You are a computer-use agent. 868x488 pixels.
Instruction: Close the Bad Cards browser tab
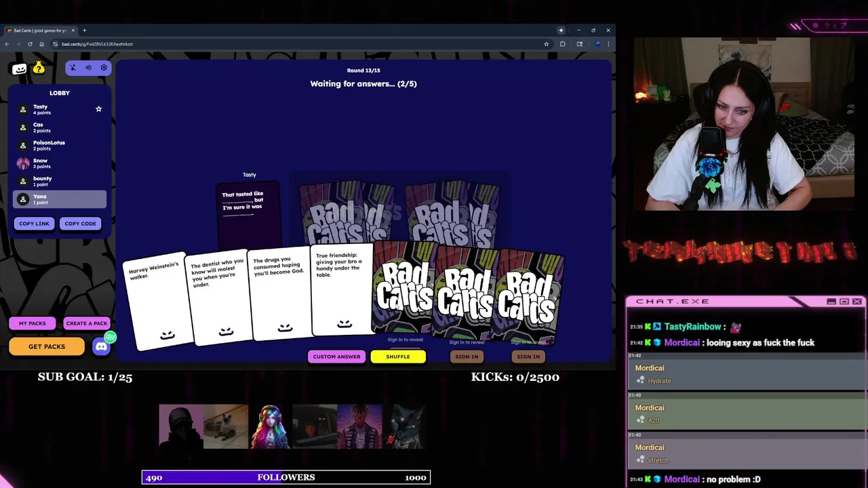point(72,30)
